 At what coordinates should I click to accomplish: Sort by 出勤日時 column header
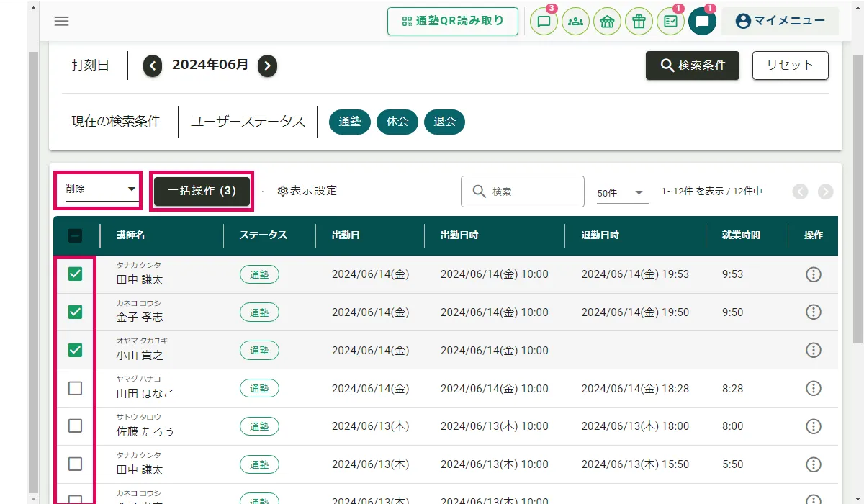(x=459, y=235)
